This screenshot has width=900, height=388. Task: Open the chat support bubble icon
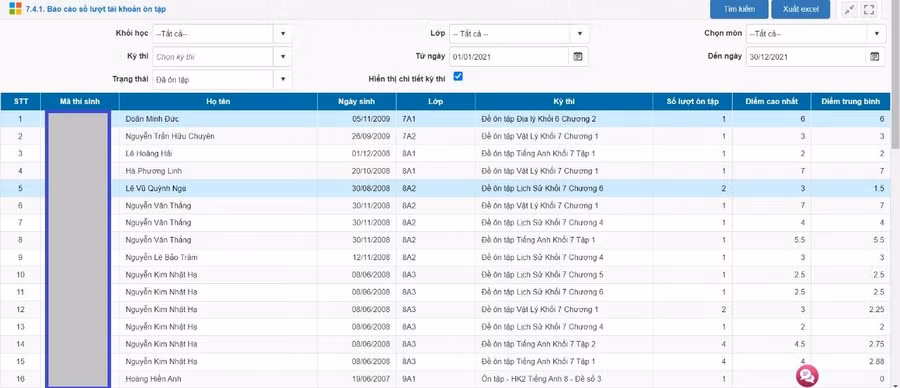(806, 376)
